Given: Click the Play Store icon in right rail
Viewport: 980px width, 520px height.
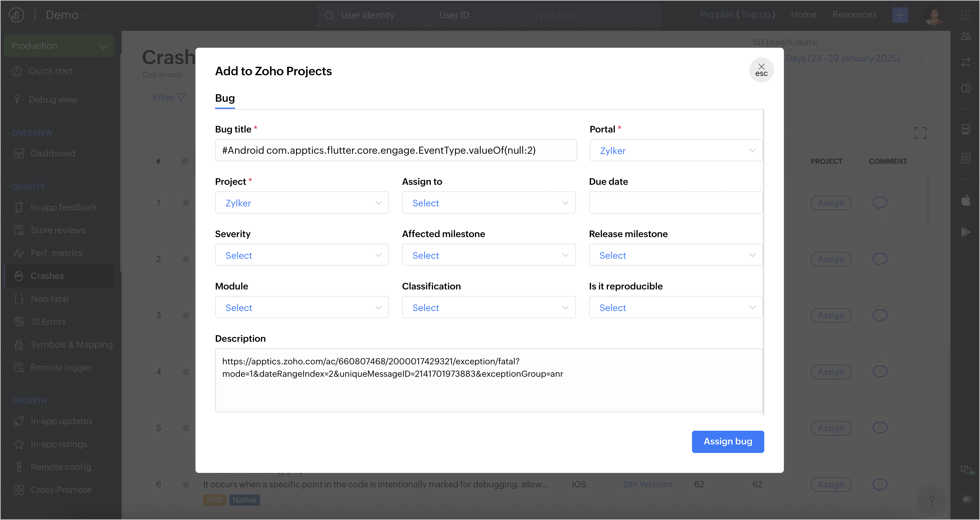Looking at the screenshot, I should [x=966, y=232].
